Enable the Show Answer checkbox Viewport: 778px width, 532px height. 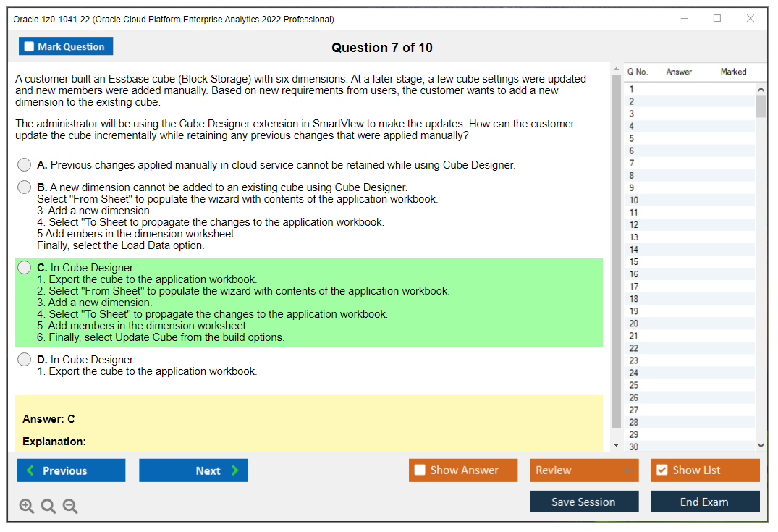pyautogui.click(x=420, y=470)
